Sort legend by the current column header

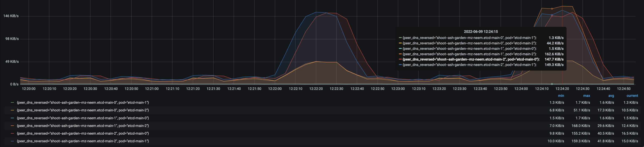[632, 96]
